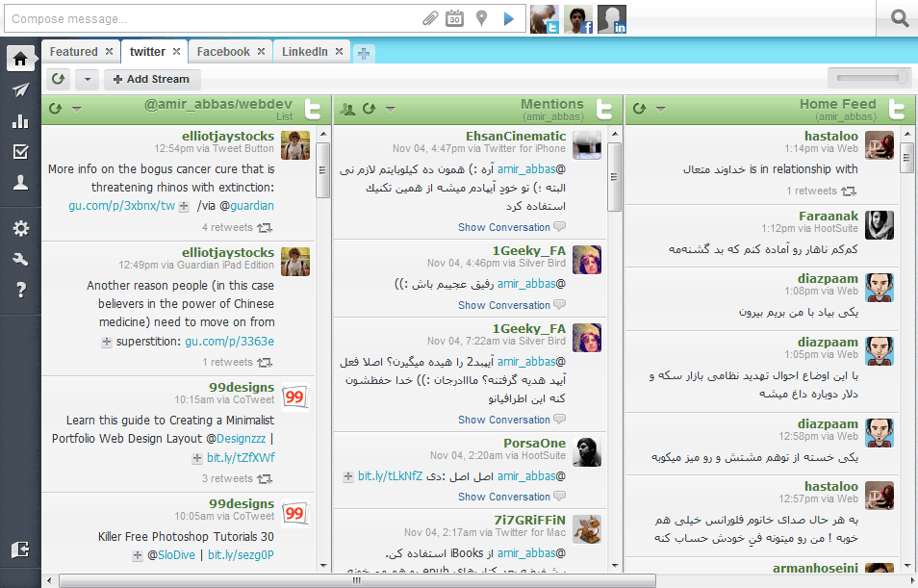Open the dropdown next to toolbar refresh
Image resolution: width=918 pixels, height=588 pixels.
pyautogui.click(x=88, y=79)
